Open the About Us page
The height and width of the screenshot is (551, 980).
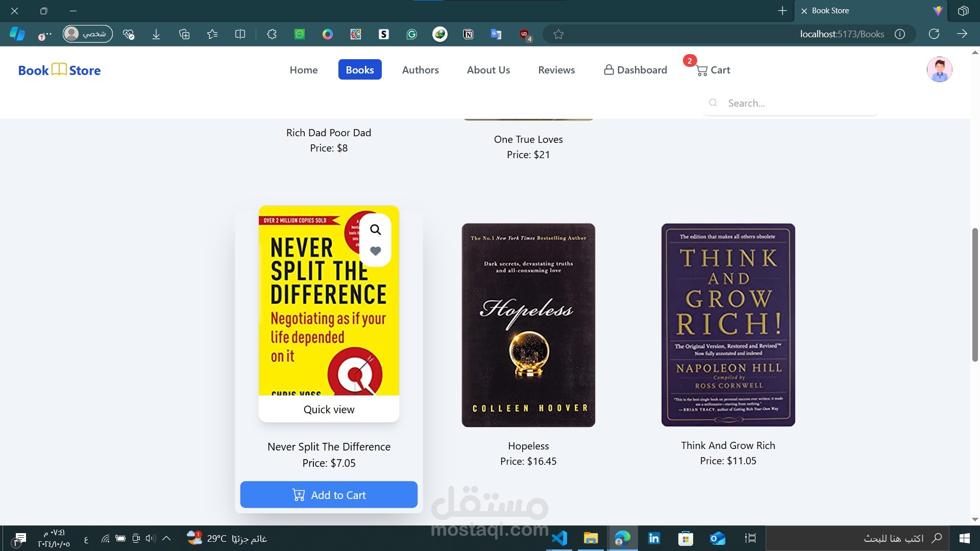pos(488,70)
